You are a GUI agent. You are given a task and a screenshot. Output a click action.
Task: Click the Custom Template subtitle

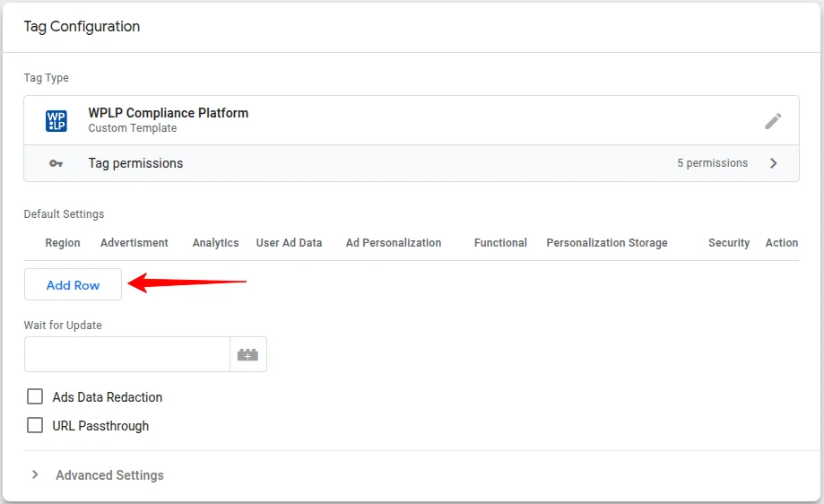[x=133, y=128]
